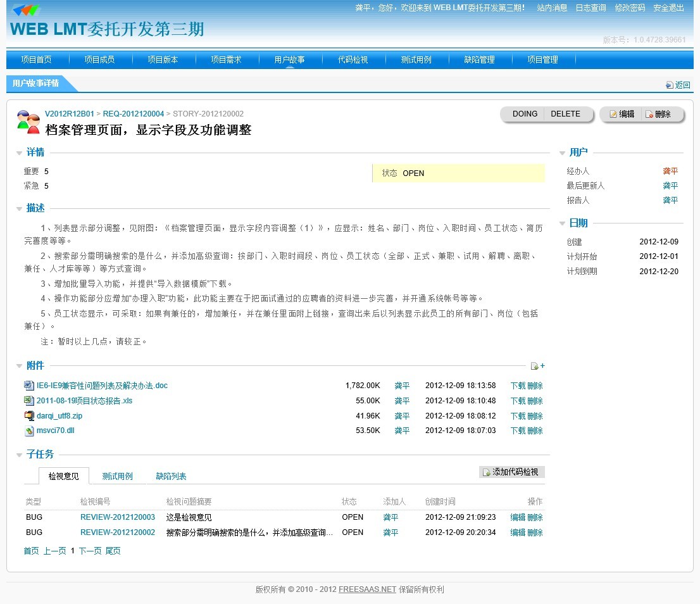The height and width of the screenshot is (604, 700).
Task: Collapse the 附件 section
Action: click(x=19, y=366)
